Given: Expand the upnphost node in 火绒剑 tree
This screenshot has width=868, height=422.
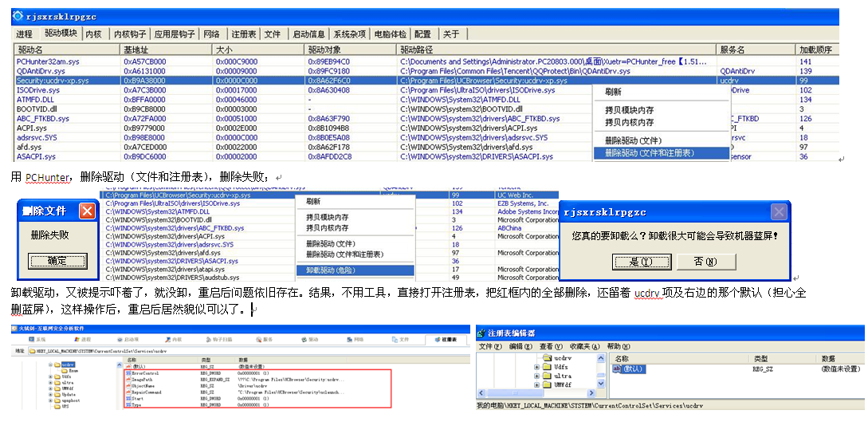Looking at the screenshot, I should [50, 400].
